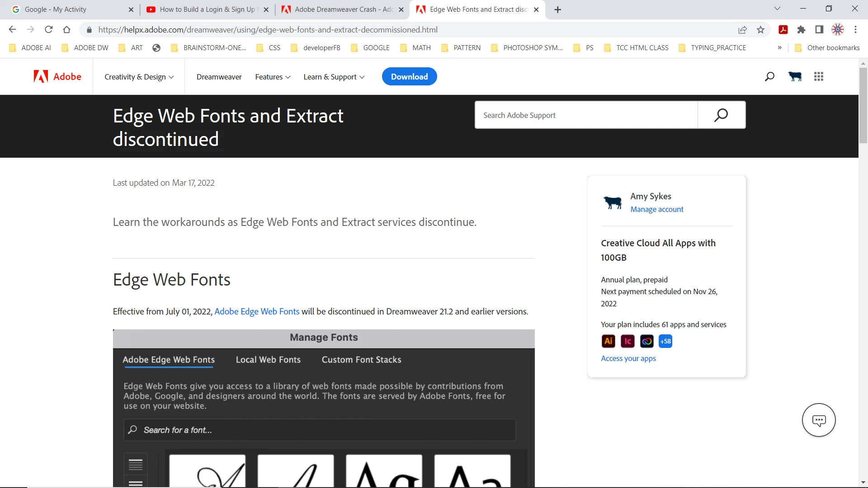Click the Creative Cloud app icon in plan card

(646, 341)
